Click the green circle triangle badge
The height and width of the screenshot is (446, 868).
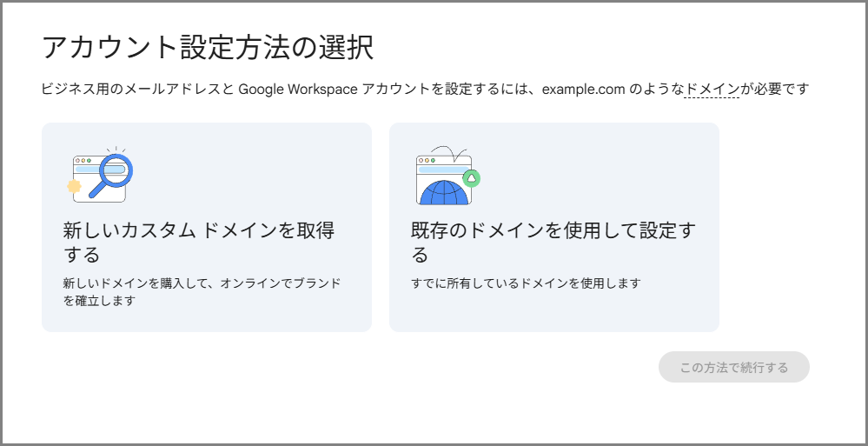(472, 178)
